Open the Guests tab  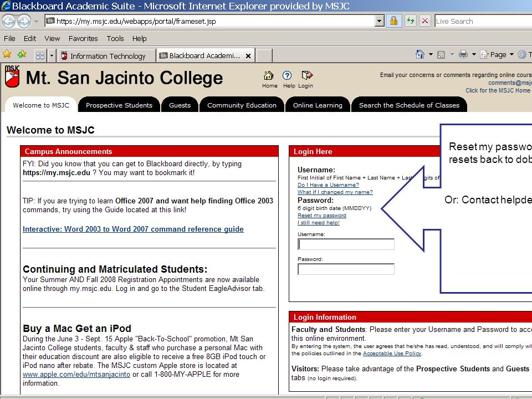click(x=180, y=105)
